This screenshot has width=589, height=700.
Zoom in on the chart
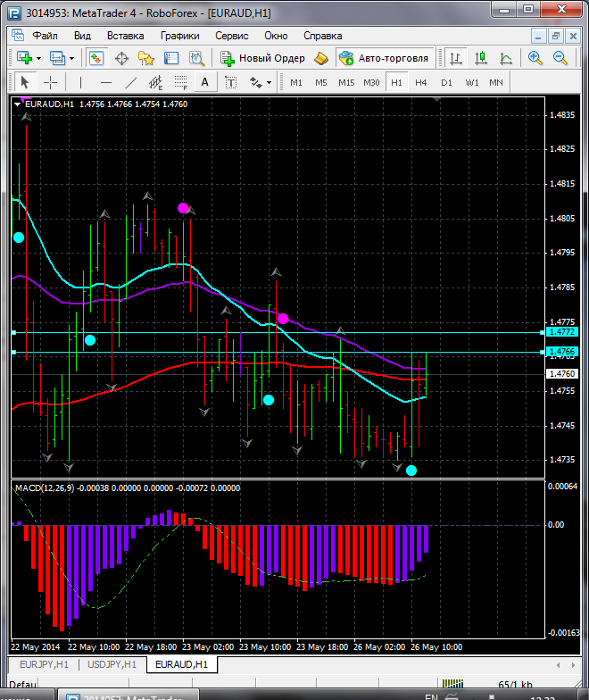[x=535, y=58]
